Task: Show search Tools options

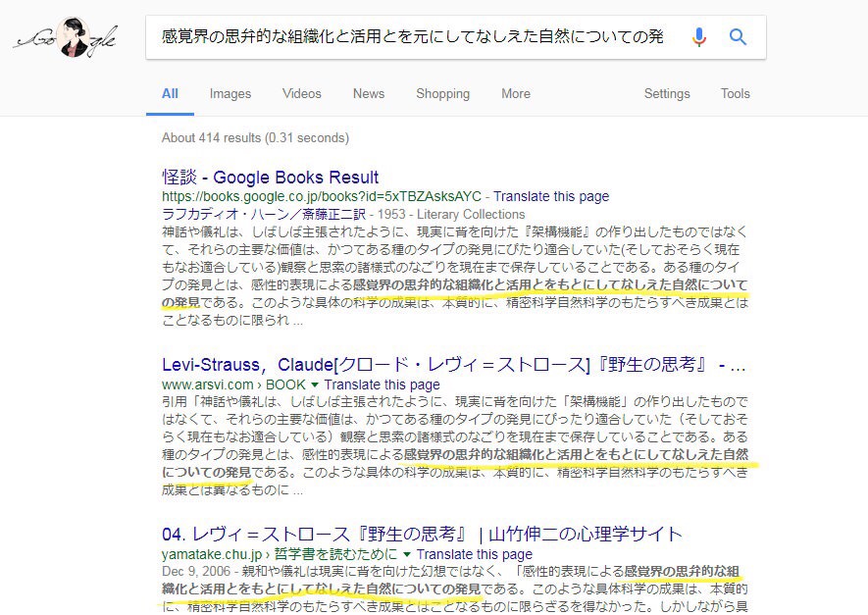Action: [736, 93]
